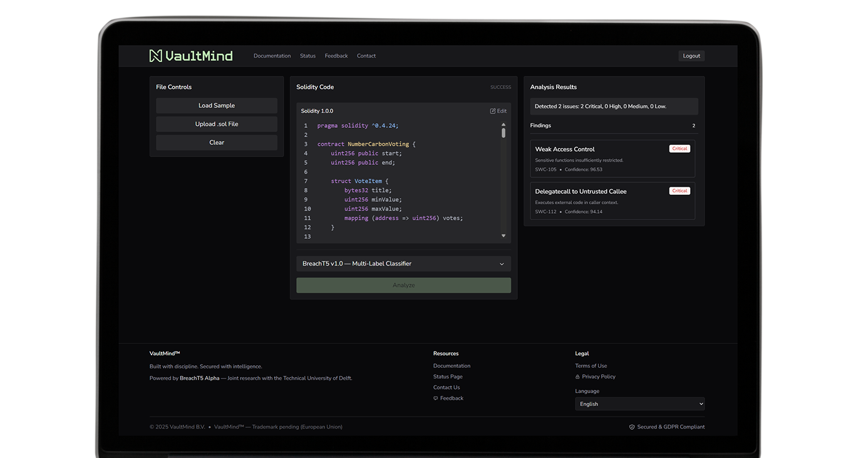The height and width of the screenshot is (458, 868).
Task: Expand the Delegatecall to Untrusted Callee finding
Action: coord(612,201)
